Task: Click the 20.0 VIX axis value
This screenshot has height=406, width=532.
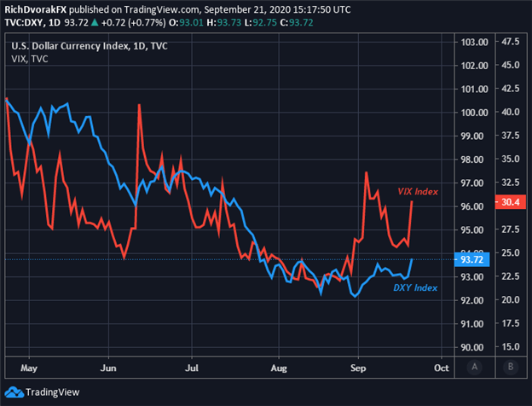Action: coord(511,299)
